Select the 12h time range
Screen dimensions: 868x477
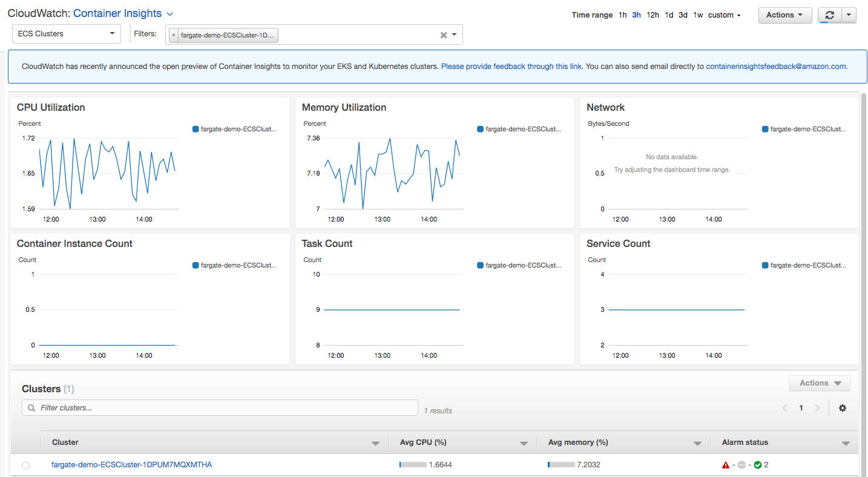point(653,15)
